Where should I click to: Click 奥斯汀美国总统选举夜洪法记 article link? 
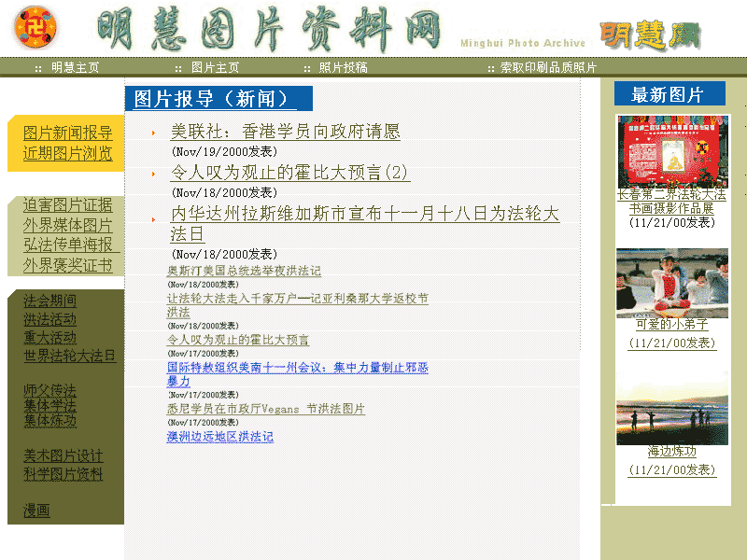244,271
